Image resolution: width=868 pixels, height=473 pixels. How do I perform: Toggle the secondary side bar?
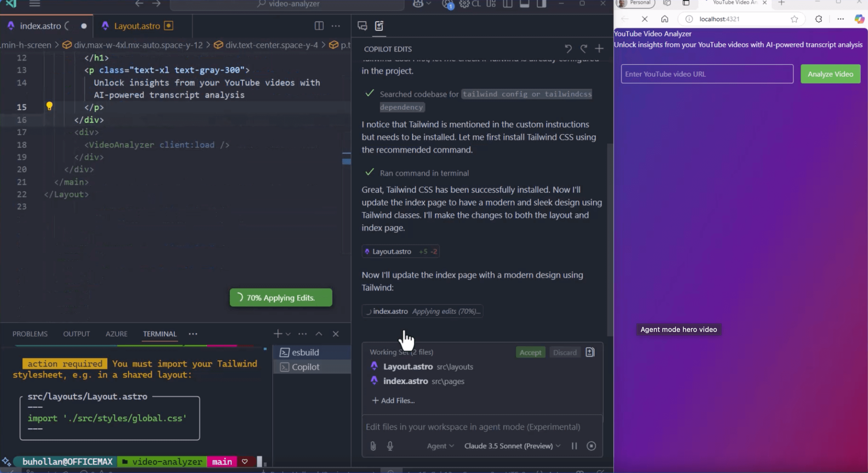[x=541, y=4]
